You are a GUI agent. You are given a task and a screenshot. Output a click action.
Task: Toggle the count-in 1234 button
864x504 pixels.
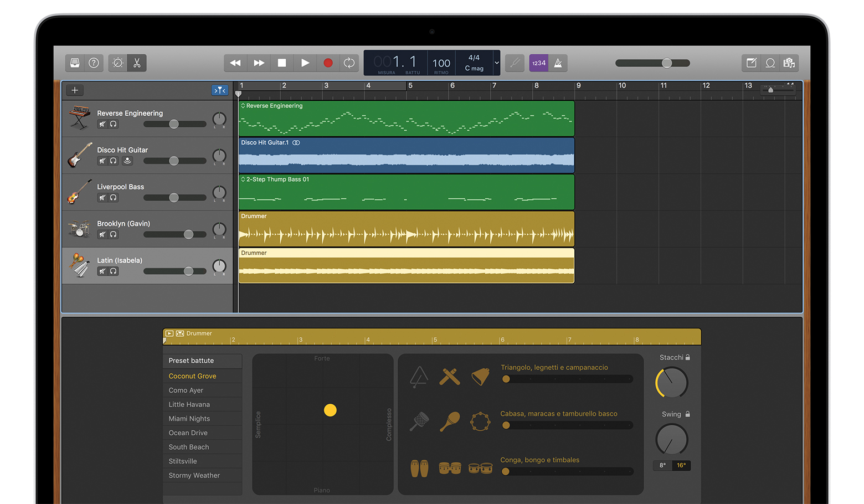[538, 63]
